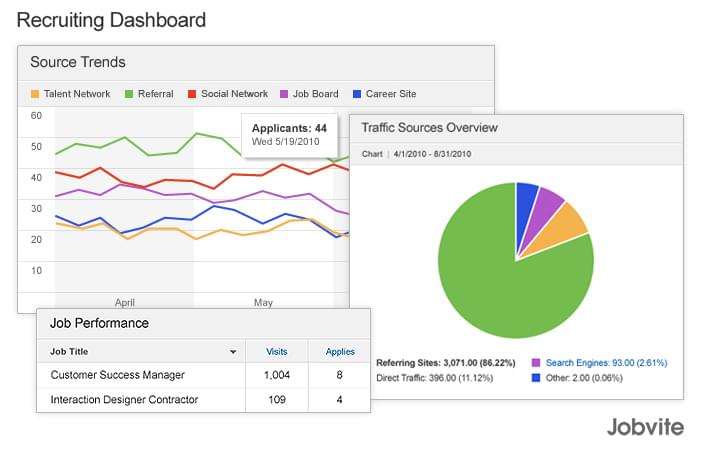The image size is (703, 452).
Task: Click the Traffic Sources Overview title
Action: (x=430, y=128)
